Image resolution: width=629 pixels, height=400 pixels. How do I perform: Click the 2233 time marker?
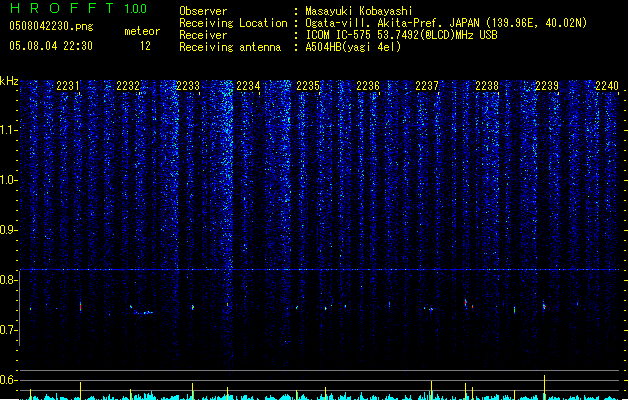point(188,85)
